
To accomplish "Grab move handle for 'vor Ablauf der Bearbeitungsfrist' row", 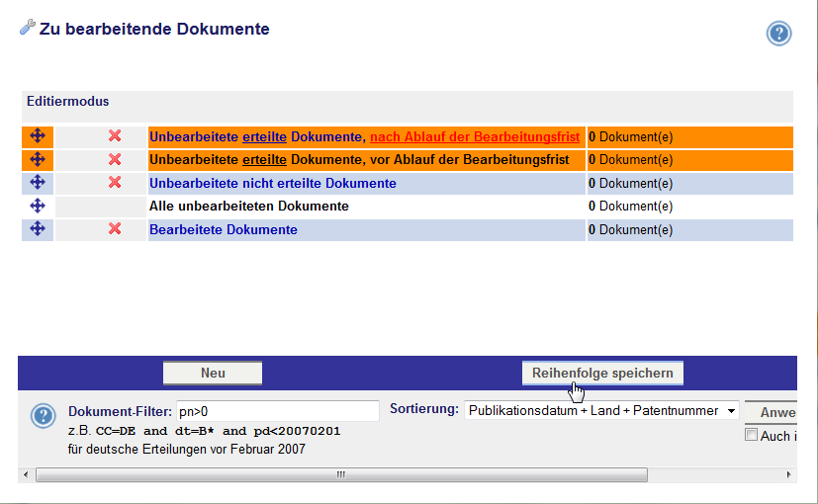I will point(38,159).
